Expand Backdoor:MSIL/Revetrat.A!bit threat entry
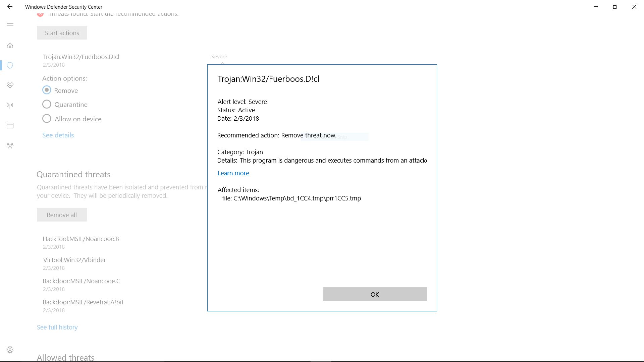Image resolution: width=644 pixels, height=362 pixels. click(x=83, y=302)
